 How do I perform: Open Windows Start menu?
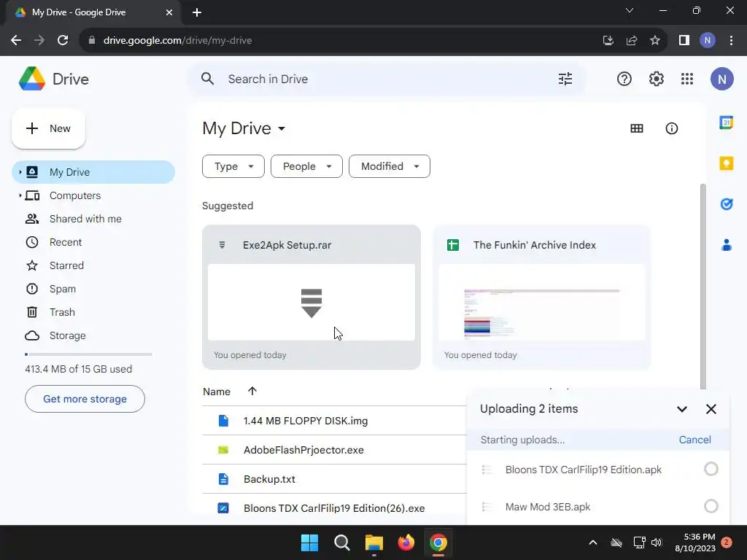[x=309, y=542]
